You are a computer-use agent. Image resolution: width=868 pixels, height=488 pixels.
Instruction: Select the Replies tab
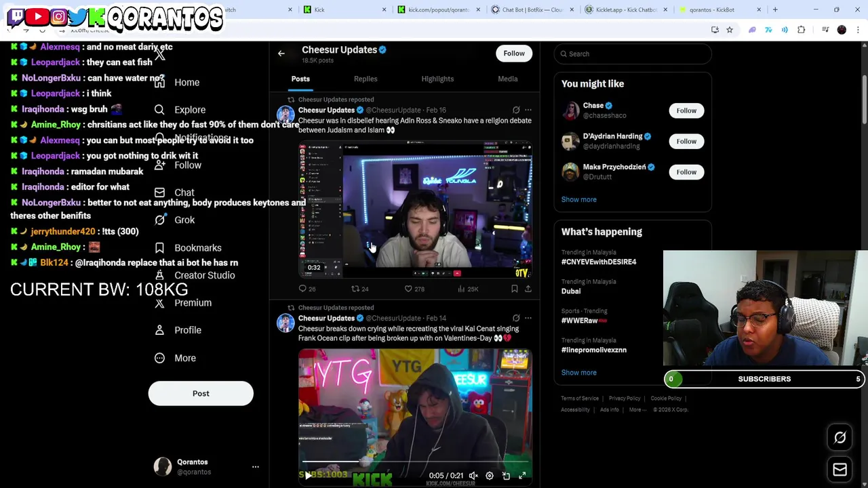pyautogui.click(x=366, y=79)
